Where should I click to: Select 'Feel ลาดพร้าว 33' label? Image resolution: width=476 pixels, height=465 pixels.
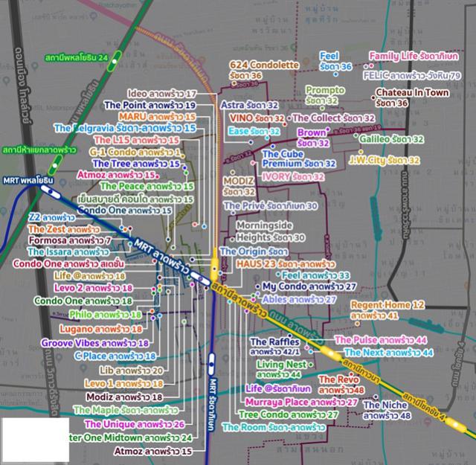point(315,275)
